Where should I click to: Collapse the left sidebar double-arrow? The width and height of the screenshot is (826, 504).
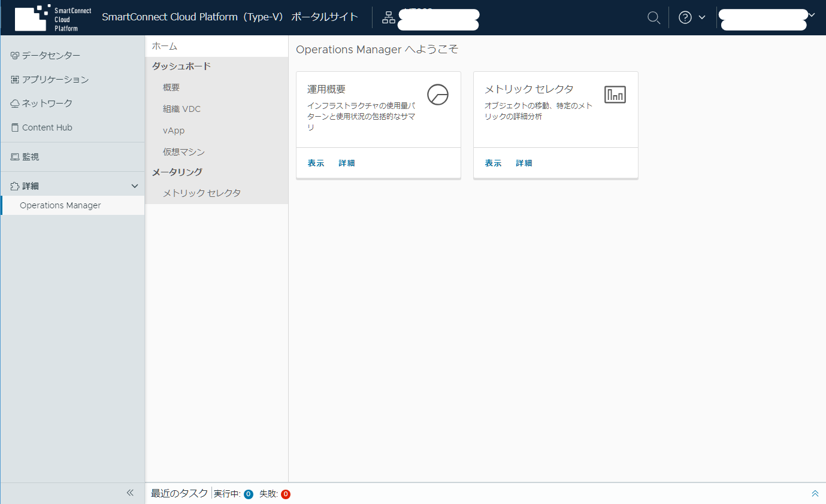130,493
